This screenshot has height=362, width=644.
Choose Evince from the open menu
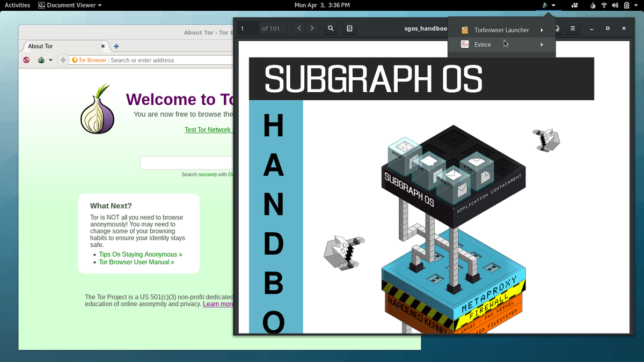point(482,45)
